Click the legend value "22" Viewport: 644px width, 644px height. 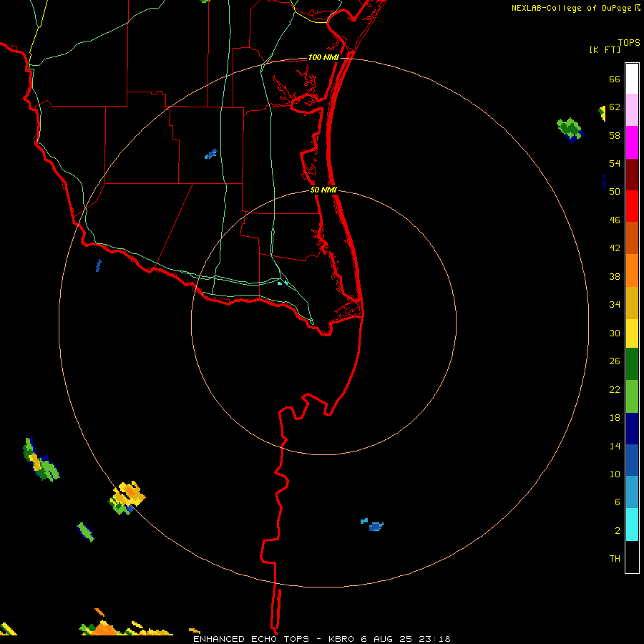[x=615, y=389]
